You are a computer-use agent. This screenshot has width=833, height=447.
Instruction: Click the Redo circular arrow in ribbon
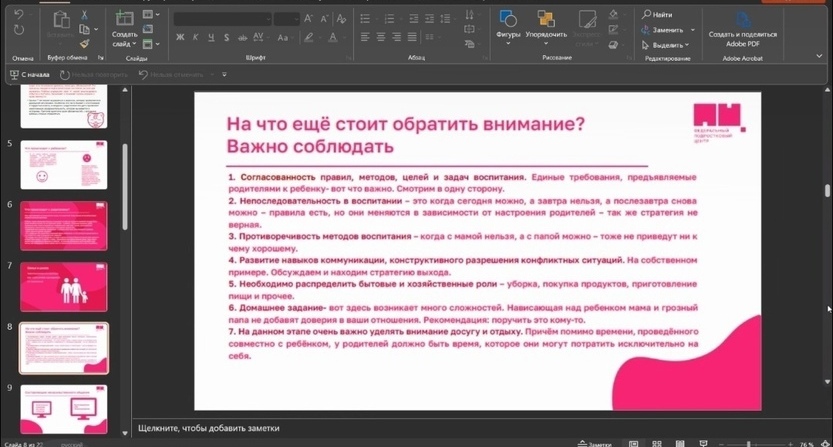19,30
